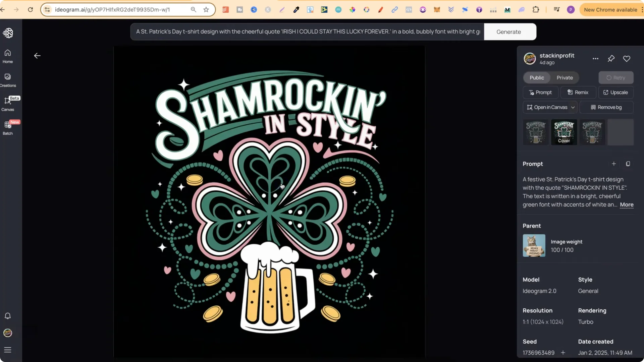This screenshot has height=362, width=644.
Task: Copy the prompt to clipboard
Action: (628, 164)
